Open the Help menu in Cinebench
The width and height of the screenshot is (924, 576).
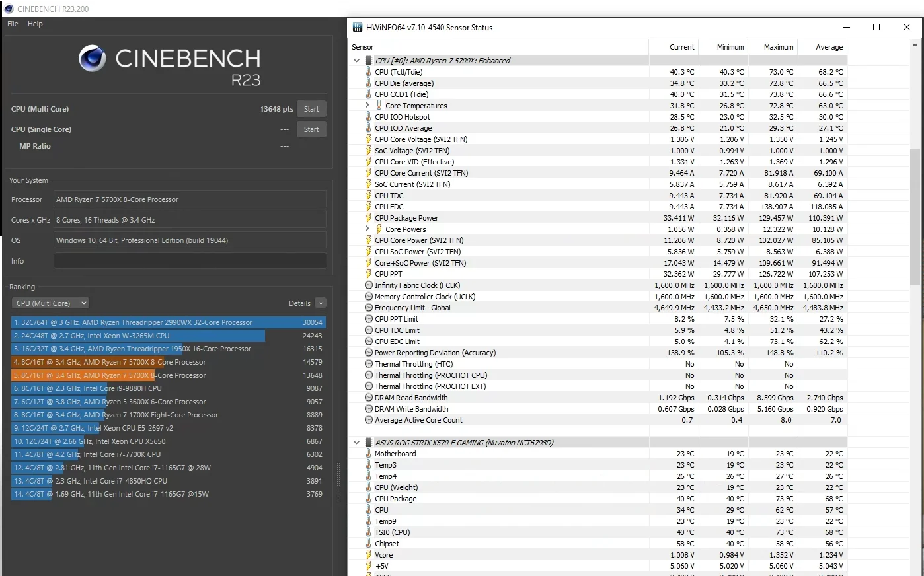click(x=35, y=24)
